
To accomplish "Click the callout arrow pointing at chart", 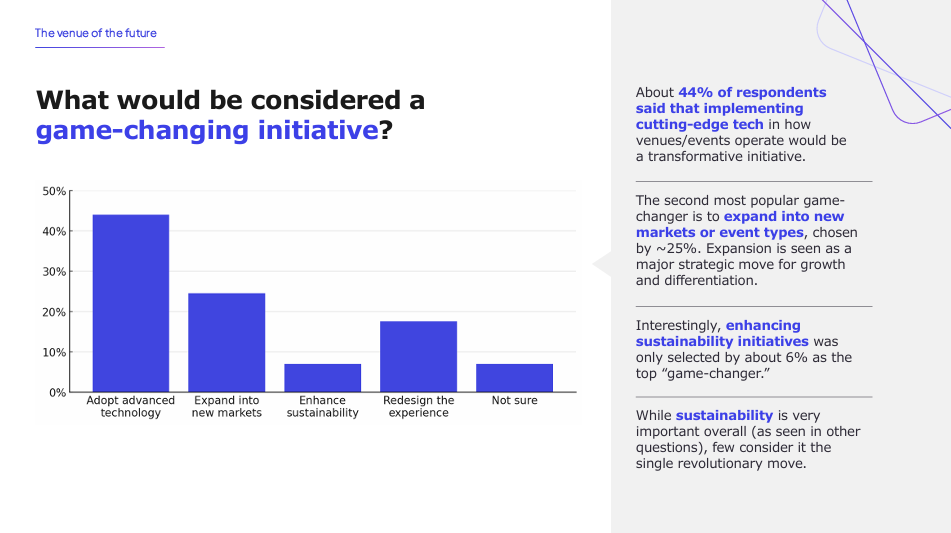I will (601, 264).
